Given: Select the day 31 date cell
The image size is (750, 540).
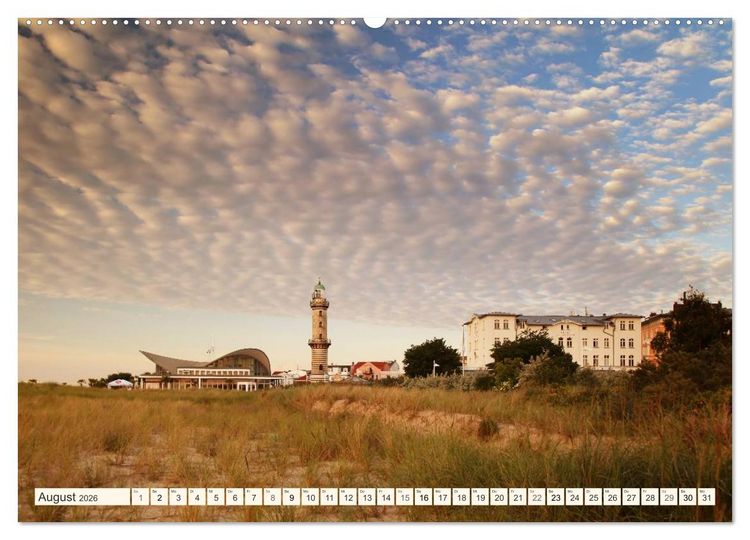Looking at the screenshot, I should click(707, 496).
